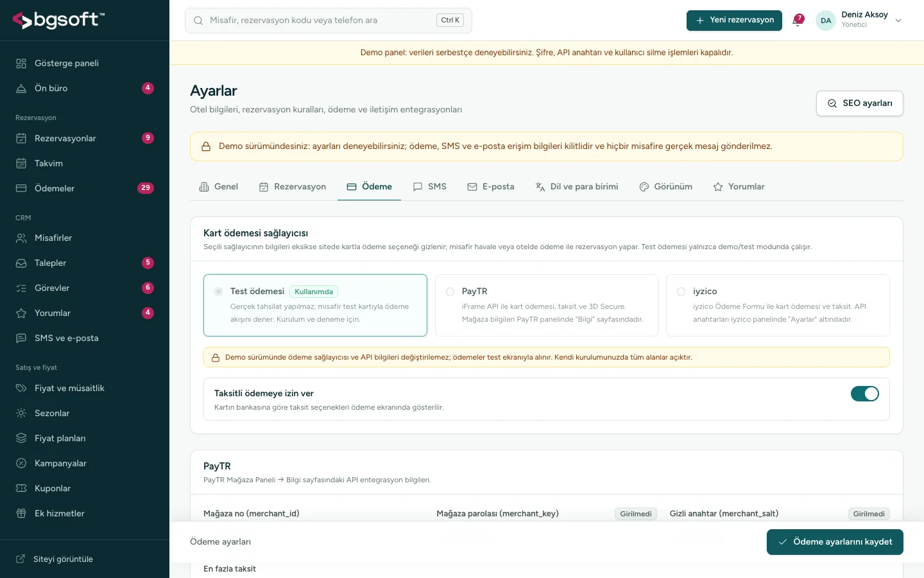
Task: Switch to the Genel tab
Action: pos(219,187)
